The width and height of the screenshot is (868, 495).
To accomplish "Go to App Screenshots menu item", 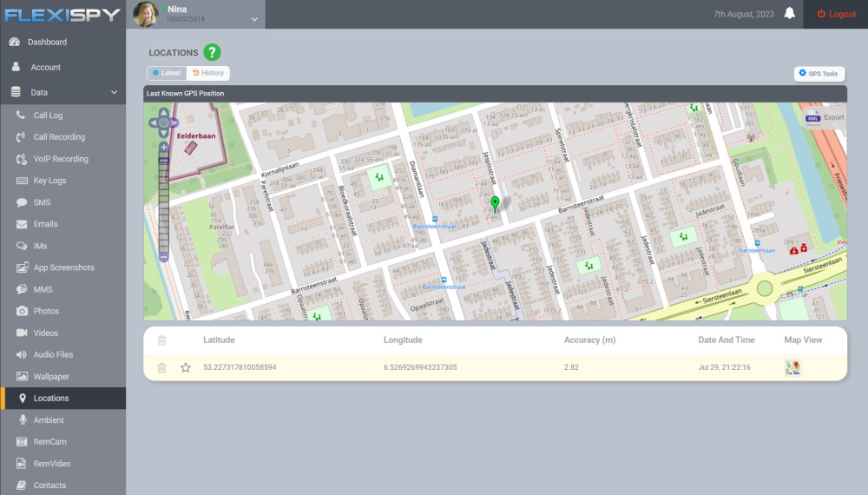I will [x=63, y=267].
